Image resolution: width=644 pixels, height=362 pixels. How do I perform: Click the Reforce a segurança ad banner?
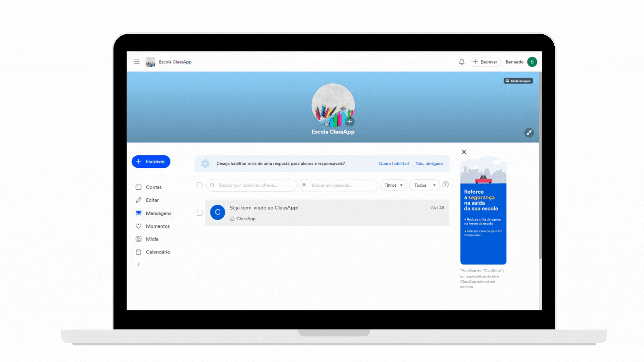(x=483, y=210)
